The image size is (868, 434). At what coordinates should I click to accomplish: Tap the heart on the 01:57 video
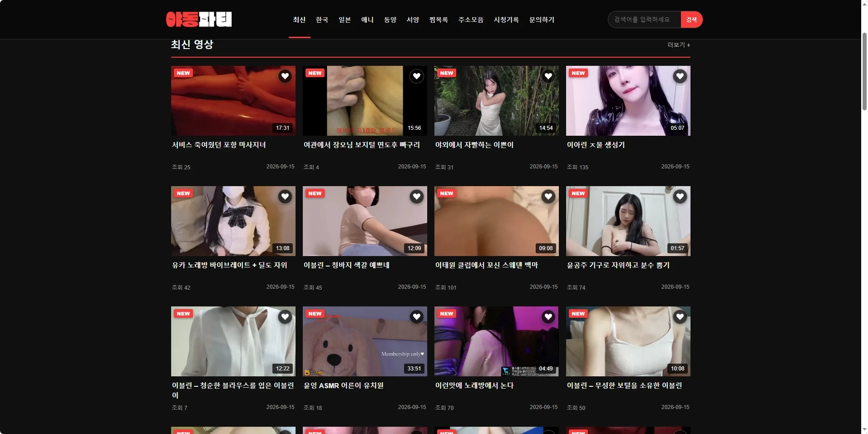pos(680,197)
